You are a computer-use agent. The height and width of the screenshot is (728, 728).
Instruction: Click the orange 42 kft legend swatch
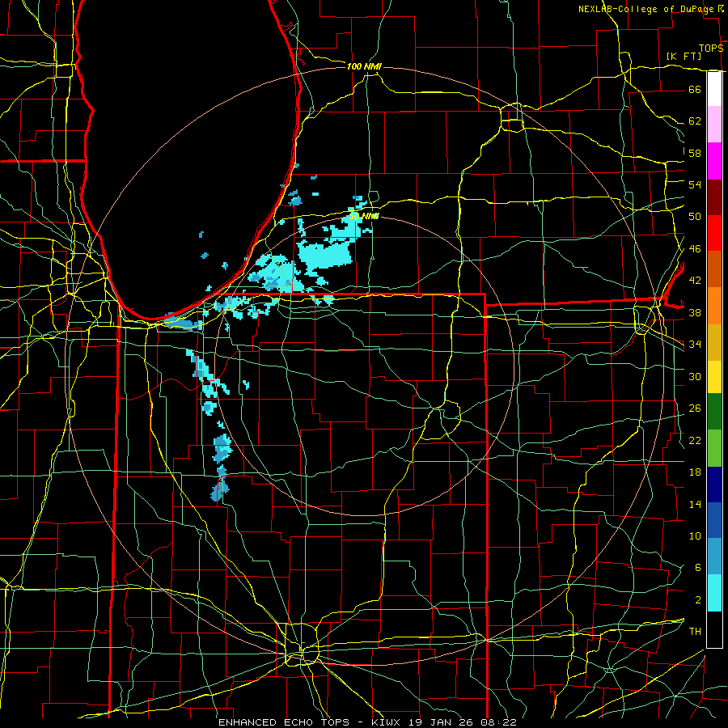point(714,306)
